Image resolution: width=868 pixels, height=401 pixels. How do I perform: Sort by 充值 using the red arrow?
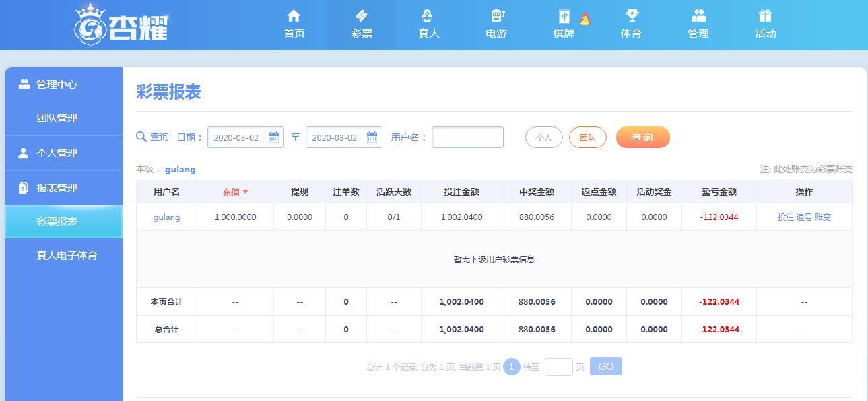(245, 192)
